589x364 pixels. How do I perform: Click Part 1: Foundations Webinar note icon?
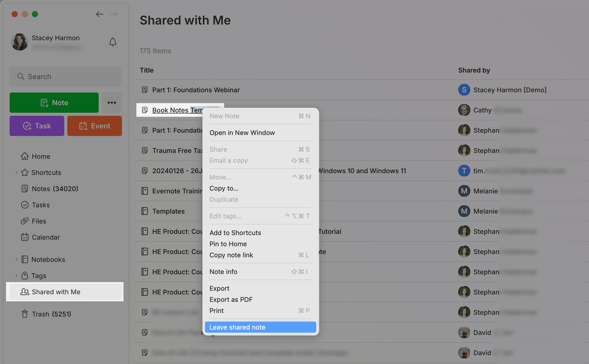coord(144,90)
